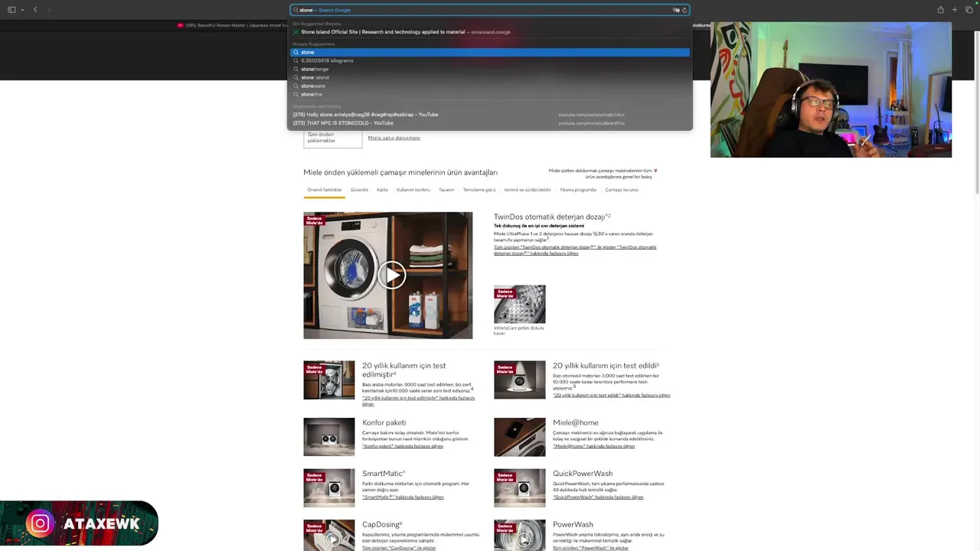This screenshot has width=980, height=551.
Task: Choose the '6.35029318 kilograms' suggestion
Action: point(490,60)
